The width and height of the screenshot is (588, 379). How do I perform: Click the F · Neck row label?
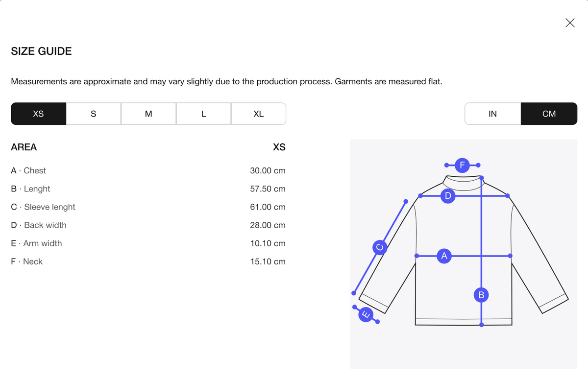(26, 261)
